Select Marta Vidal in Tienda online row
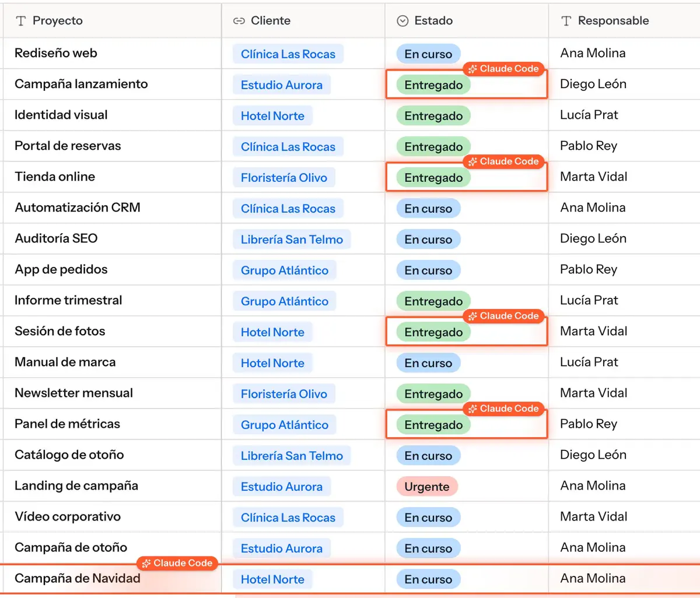Viewport: 700px width, 598px height. click(594, 177)
